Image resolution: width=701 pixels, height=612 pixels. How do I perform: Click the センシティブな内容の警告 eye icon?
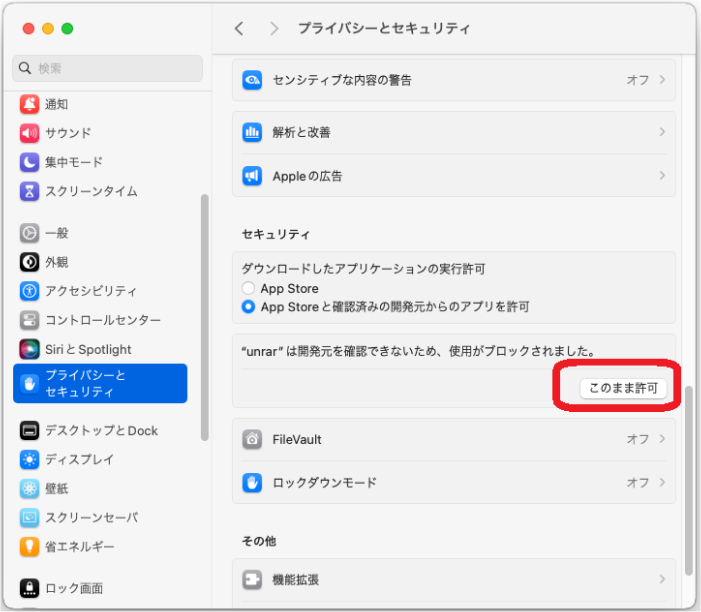pyautogui.click(x=252, y=80)
